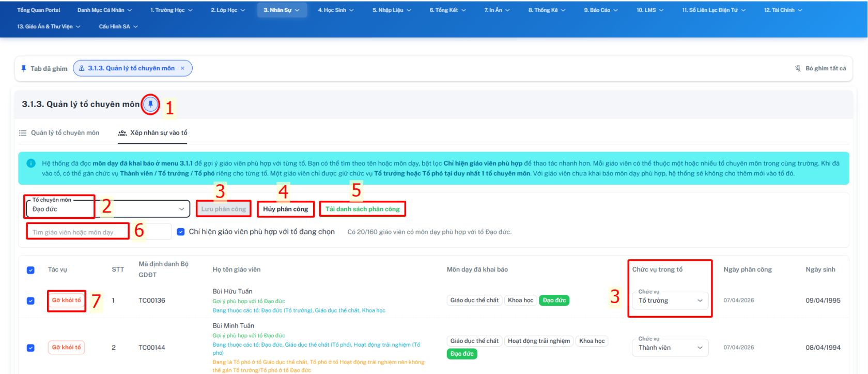Viewport: 868px width, 374px height.
Task: Click the green Đạo đức tag in Bùi Minh Tuấn's row
Action: coord(462,354)
